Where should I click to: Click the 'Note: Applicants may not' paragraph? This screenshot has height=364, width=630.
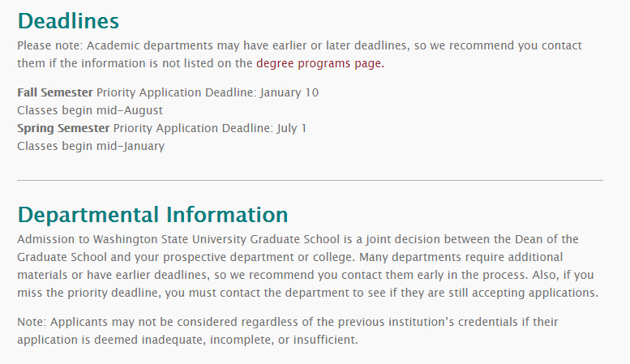(89, 322)
